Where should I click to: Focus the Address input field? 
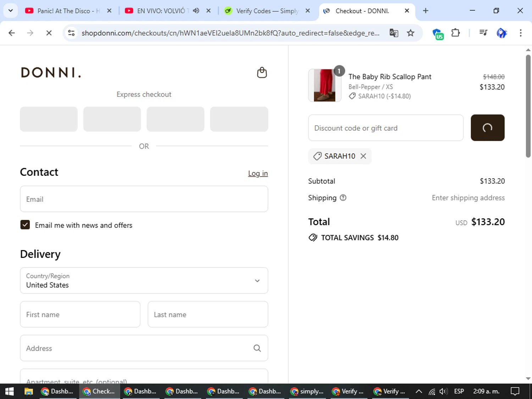[x=144, y=348]
